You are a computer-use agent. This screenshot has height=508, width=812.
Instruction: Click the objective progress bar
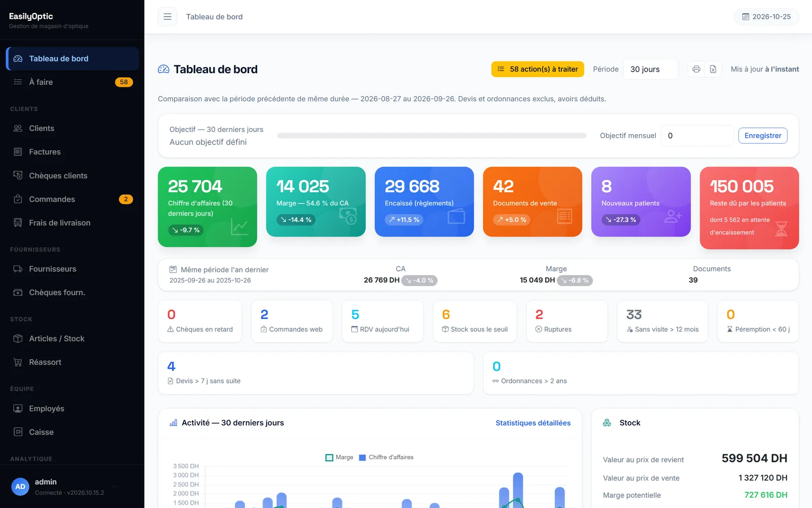pyautogui.click(x=432, y=136)
